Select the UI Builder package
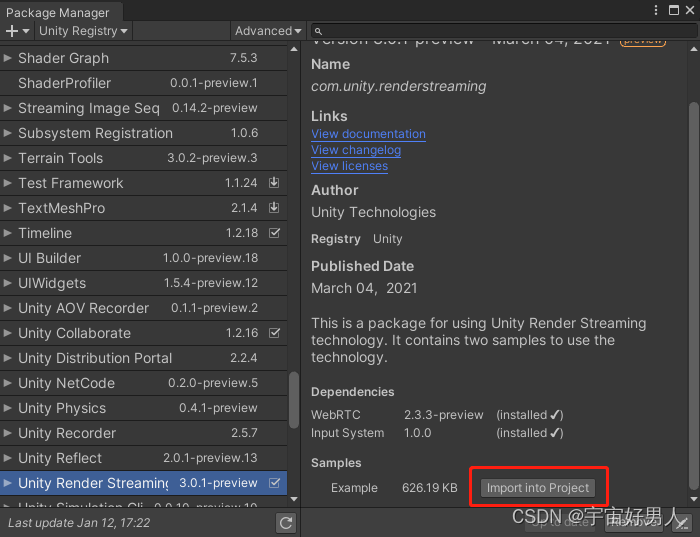The height and width of the screenshot is (537, 700). [x=143, y=258]
